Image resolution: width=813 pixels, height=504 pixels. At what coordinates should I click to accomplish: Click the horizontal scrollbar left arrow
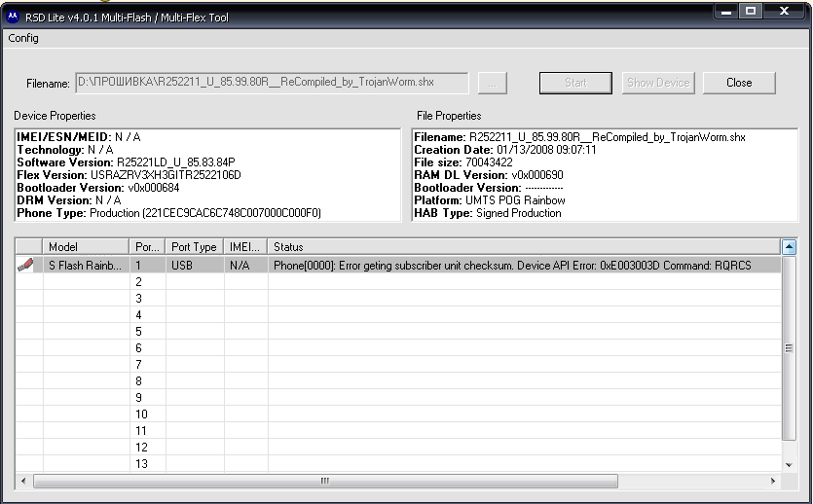(x=23, y=482)
